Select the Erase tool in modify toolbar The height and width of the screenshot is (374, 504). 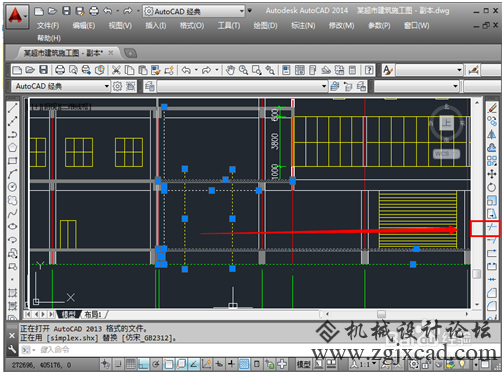492,108
